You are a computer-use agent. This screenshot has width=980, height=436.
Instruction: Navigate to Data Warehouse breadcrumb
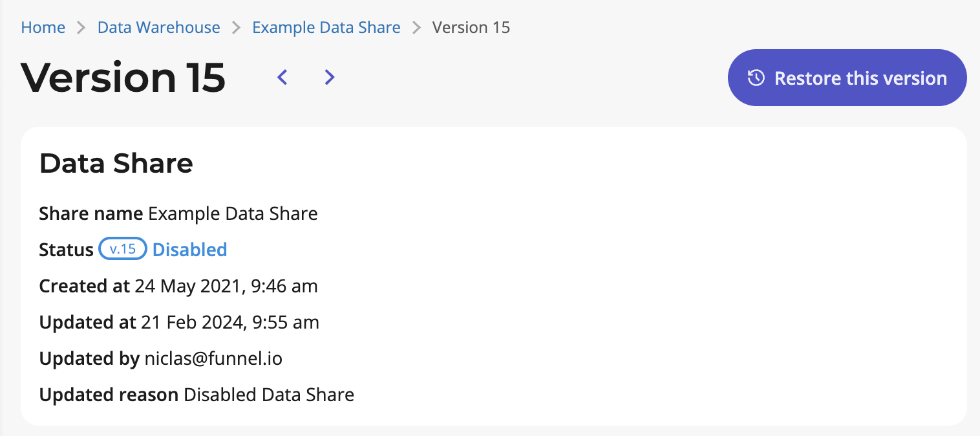(x=159, y=28)
